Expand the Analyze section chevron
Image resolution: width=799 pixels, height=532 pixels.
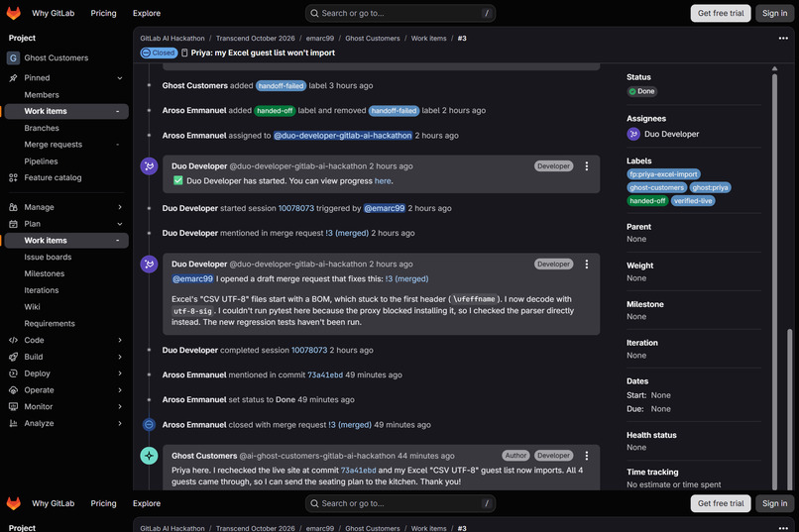[120, 424]
